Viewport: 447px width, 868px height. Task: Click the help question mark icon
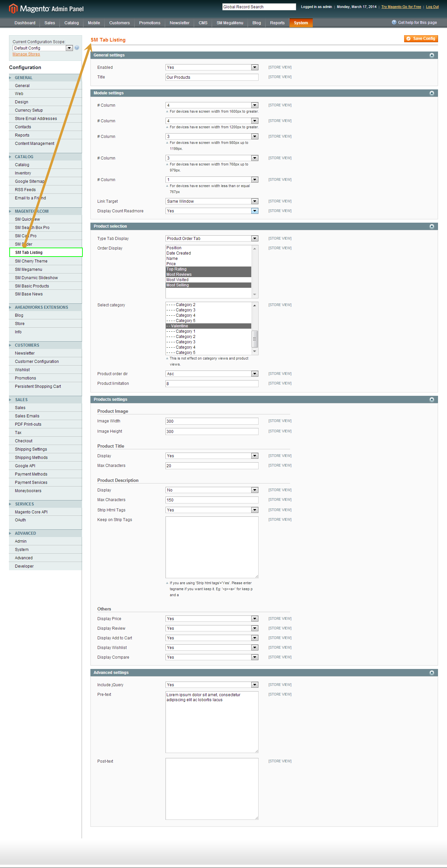point(394,23)
